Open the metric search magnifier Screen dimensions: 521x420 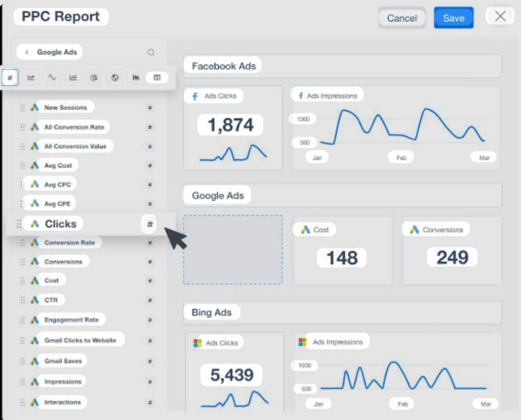pyautogui.click(x=151, y=52)
